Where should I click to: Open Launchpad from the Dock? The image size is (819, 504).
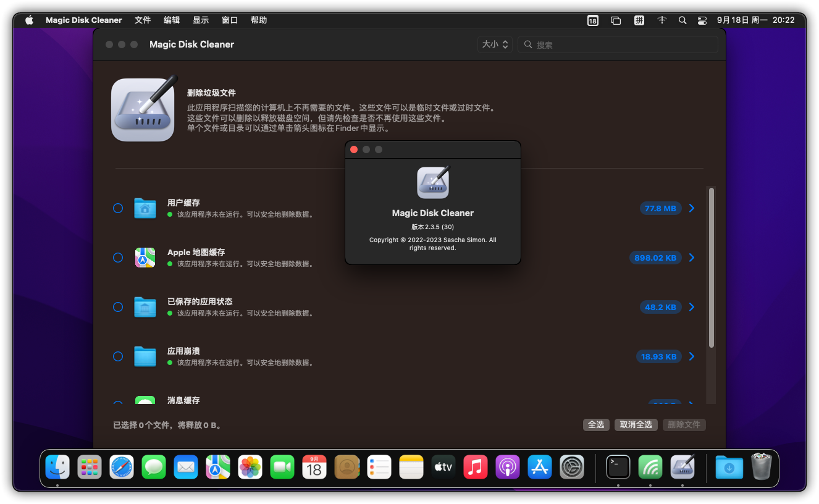click(x=90, y=467)
